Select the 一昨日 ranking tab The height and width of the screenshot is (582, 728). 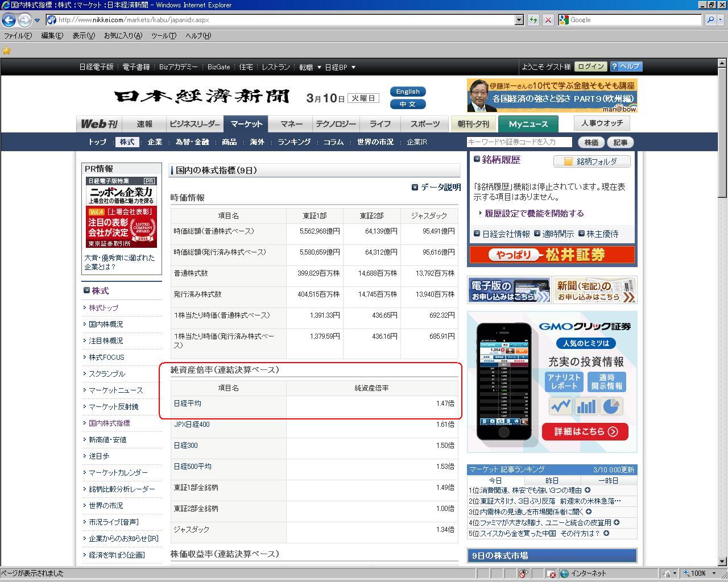[x=608, y=480]
